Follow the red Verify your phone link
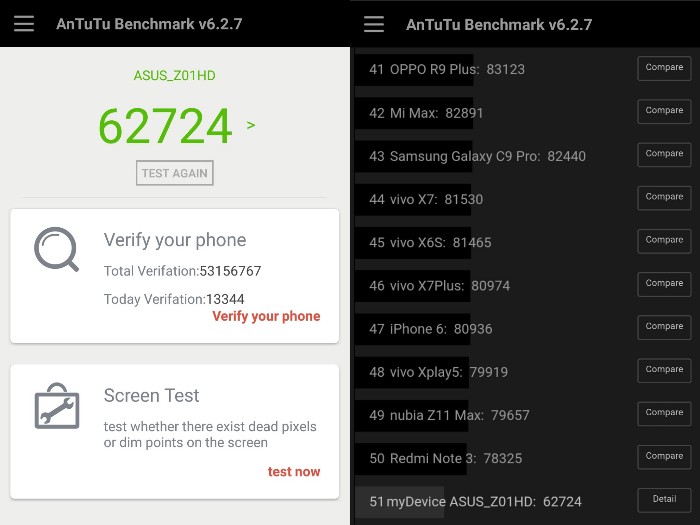700x525 pixels. [266, 316]
